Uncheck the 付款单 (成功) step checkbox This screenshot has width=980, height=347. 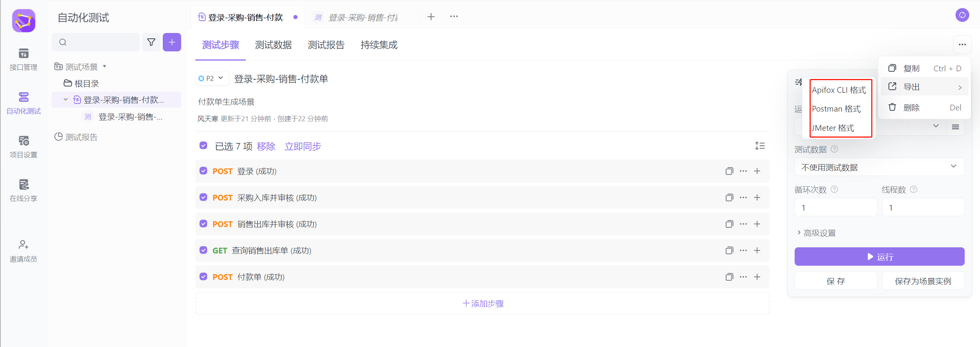point(203,277)
